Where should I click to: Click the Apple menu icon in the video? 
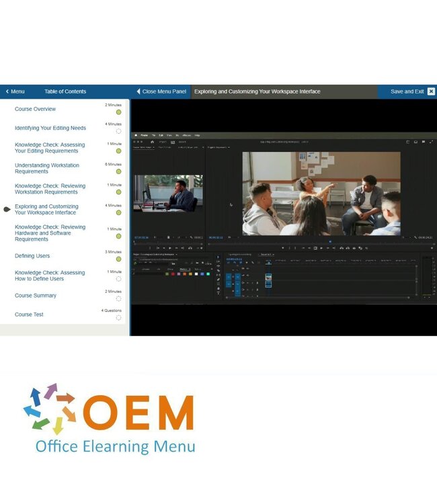click(136, 135)
